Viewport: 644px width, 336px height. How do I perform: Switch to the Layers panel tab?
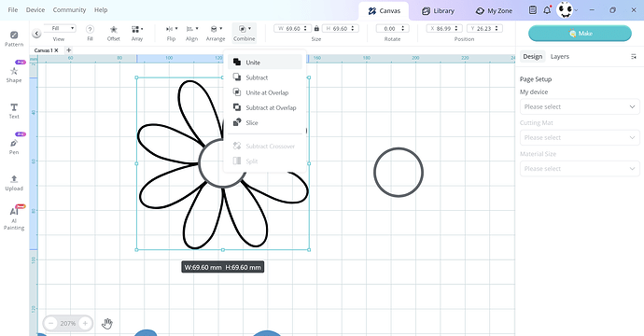560,57
